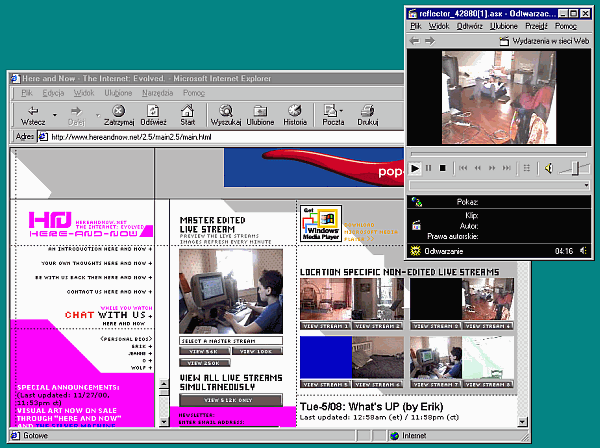Click the Drukuj print toolbar icon
This screenshot has width=600, height=448.
368,116
